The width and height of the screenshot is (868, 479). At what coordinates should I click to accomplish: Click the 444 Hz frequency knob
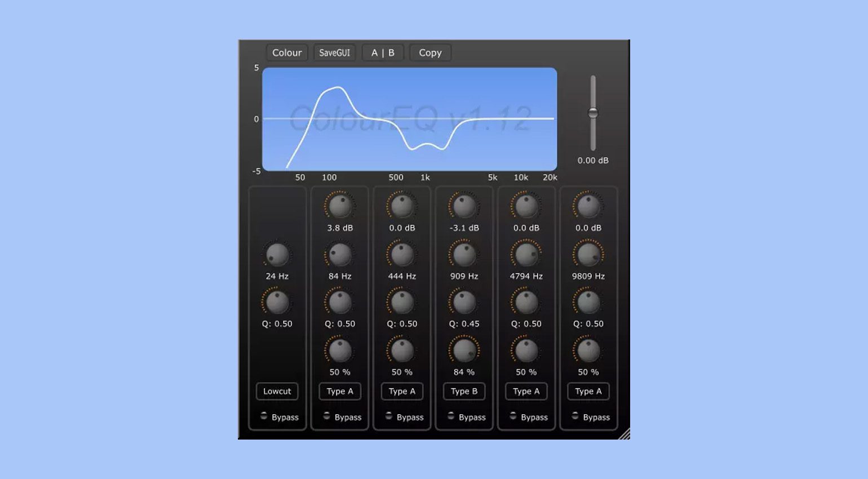click(402, 255)
